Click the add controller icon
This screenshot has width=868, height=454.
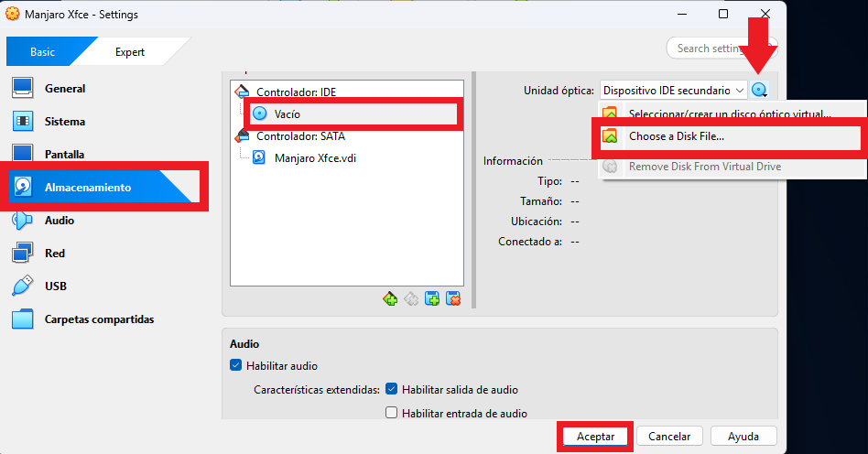[390, 299]
